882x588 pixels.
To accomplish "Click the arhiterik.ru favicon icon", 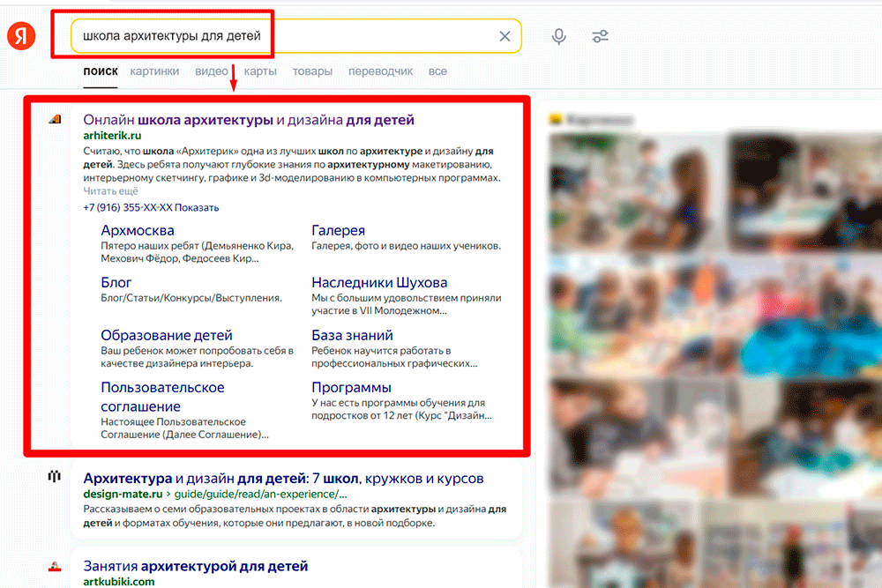I will click(x=55, y=119).
